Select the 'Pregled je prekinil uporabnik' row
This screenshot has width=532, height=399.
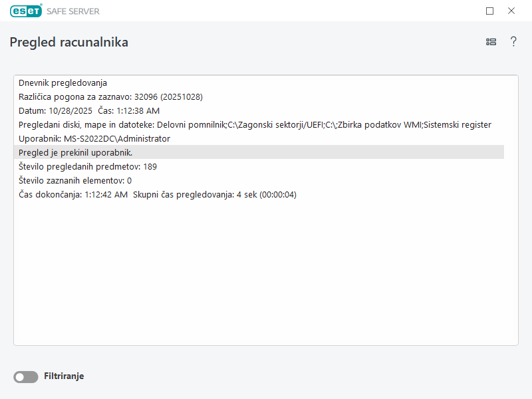[74, 152]
